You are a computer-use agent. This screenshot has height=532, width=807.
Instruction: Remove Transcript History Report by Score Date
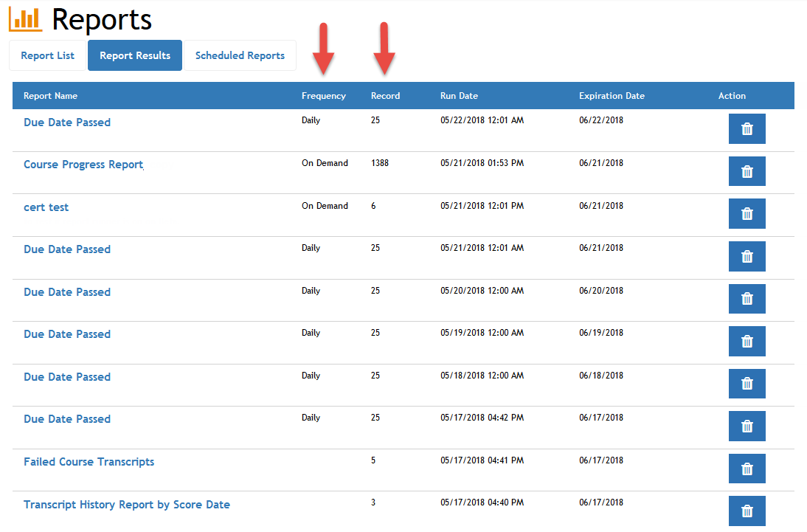click(x=747, y=511)
